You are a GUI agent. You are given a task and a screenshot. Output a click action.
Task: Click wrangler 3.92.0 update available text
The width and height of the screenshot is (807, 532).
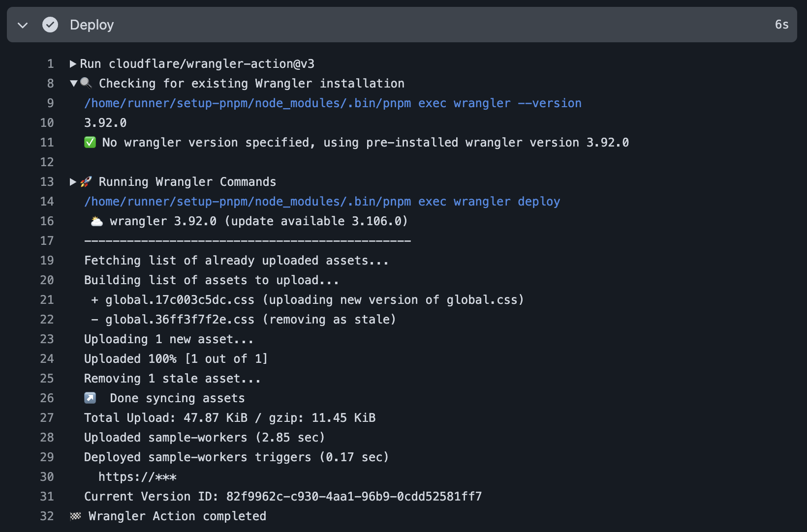[259, 221]
